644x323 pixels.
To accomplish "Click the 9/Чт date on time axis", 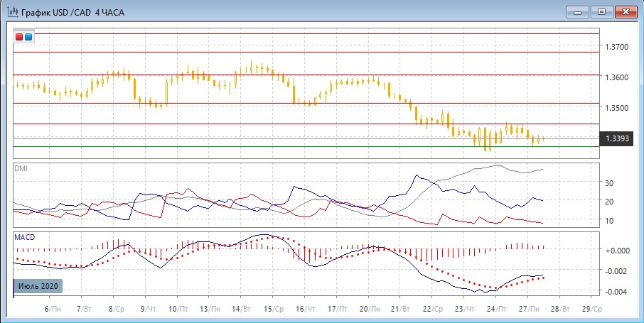I will click(149, 308).
